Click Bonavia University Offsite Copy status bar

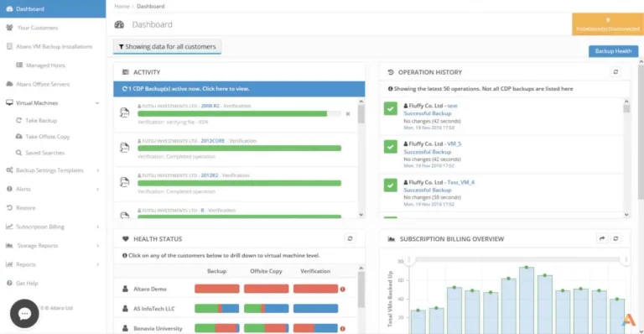[266, 328]
